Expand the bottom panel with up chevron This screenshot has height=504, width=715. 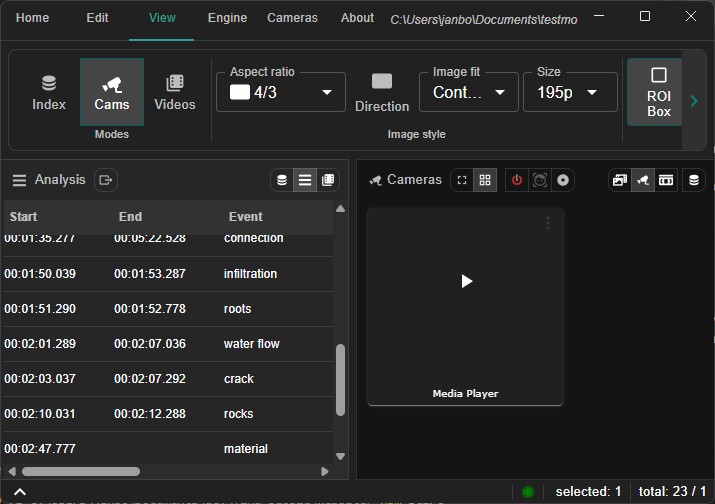pyautogui.click(x=20, y=492)
